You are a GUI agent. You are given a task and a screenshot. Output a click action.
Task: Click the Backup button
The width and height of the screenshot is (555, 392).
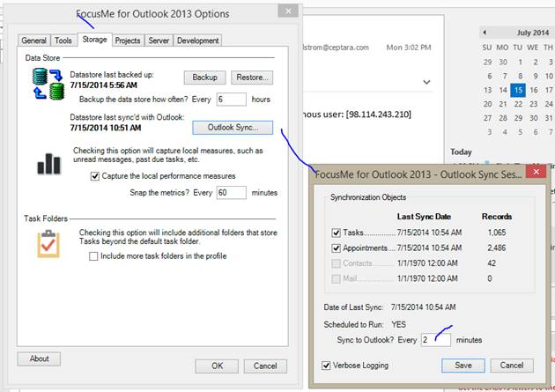click(204, 78)
